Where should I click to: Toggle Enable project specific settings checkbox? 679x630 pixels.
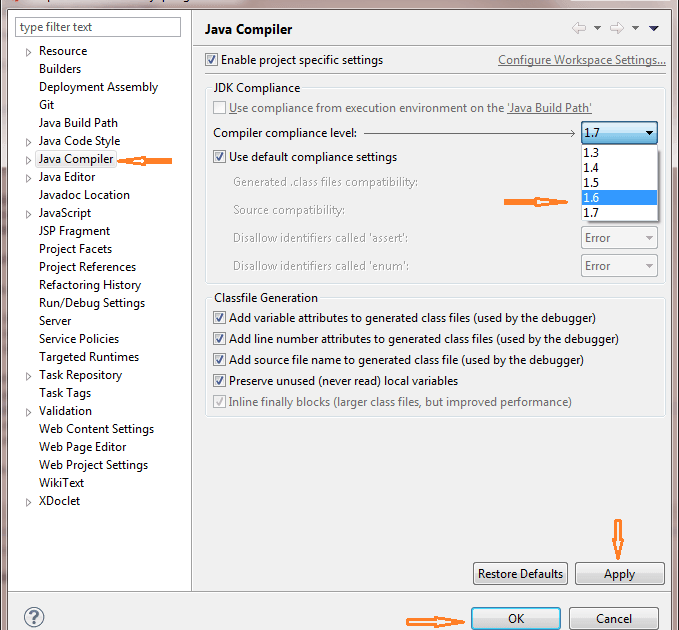pyautogui.click(x=211, y=60)
